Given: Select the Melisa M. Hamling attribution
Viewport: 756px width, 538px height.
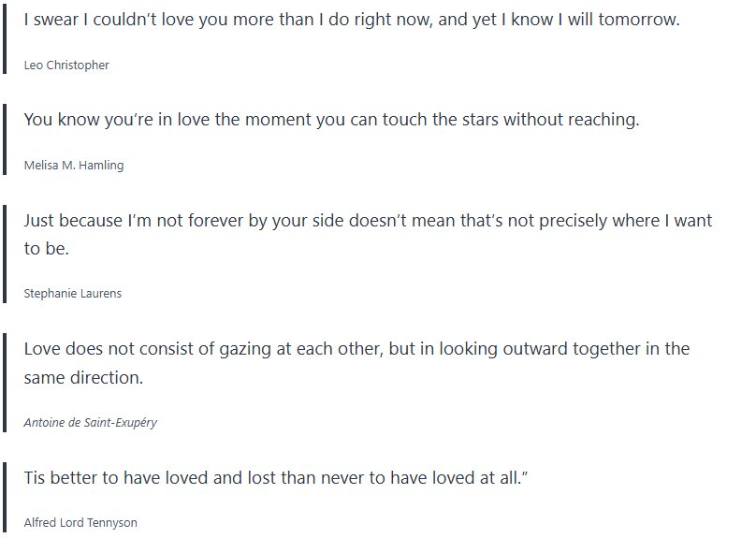Looking at the screenshot, I should 74,166.
